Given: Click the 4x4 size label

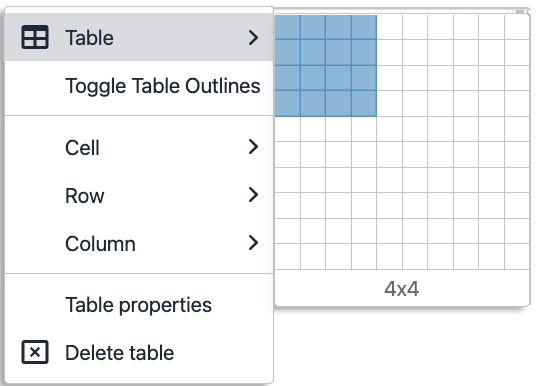Looking at the screenshot, I should pos(402,289).
